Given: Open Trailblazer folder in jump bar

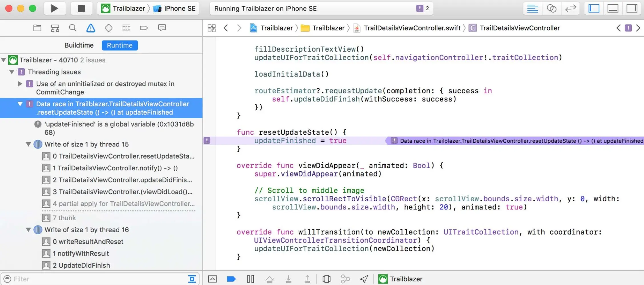Looking at the screenshot, I should click(323, 28).
